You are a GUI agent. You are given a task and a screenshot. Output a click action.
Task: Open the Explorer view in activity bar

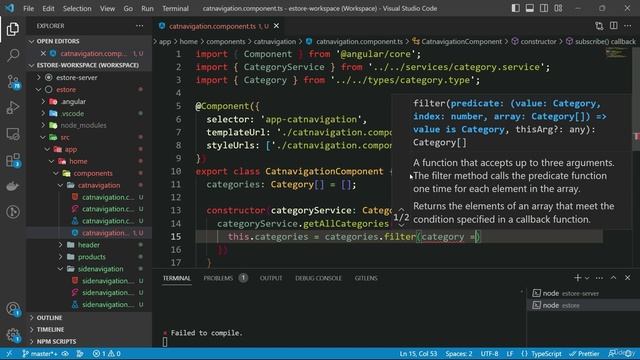pos(13,29)
